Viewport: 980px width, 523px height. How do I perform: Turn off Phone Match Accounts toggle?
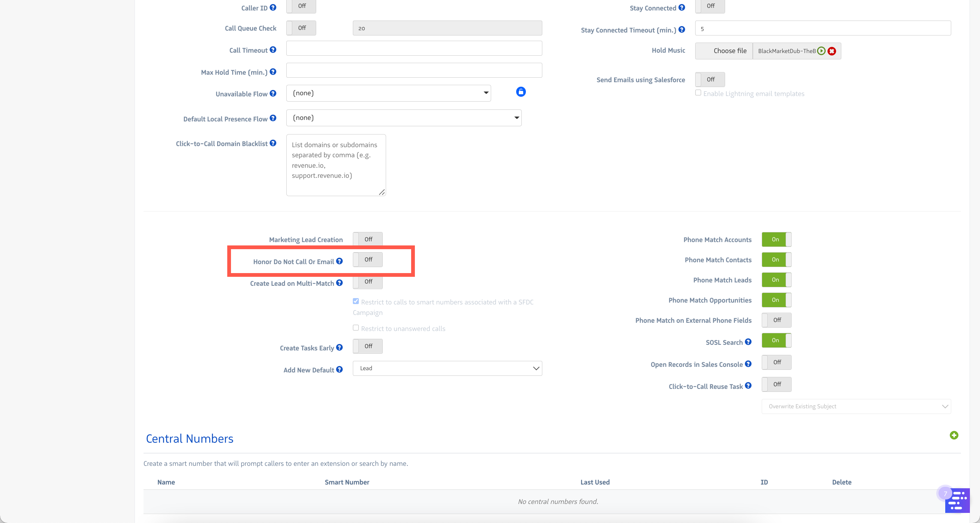(776, 239)
